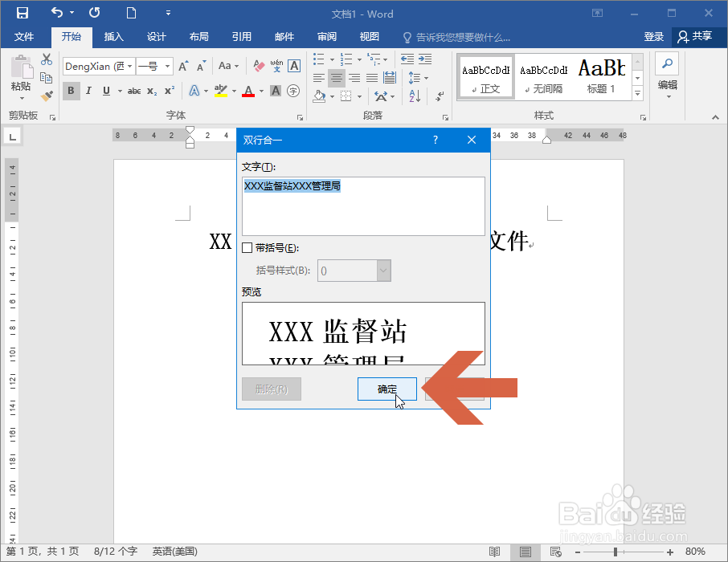Save the document with the floppy icon
728x562 pixels.
point(22,13)
